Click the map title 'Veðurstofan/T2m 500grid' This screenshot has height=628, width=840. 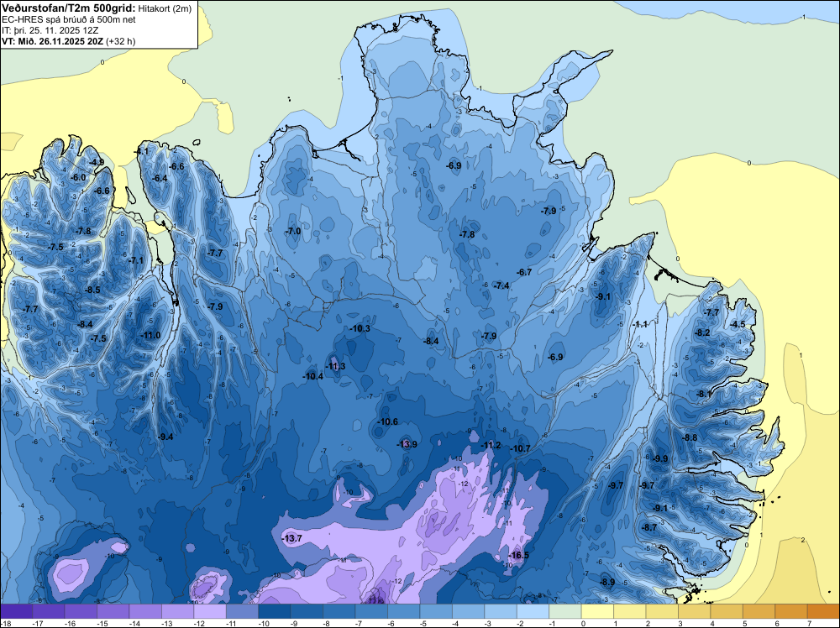[69, 8]
